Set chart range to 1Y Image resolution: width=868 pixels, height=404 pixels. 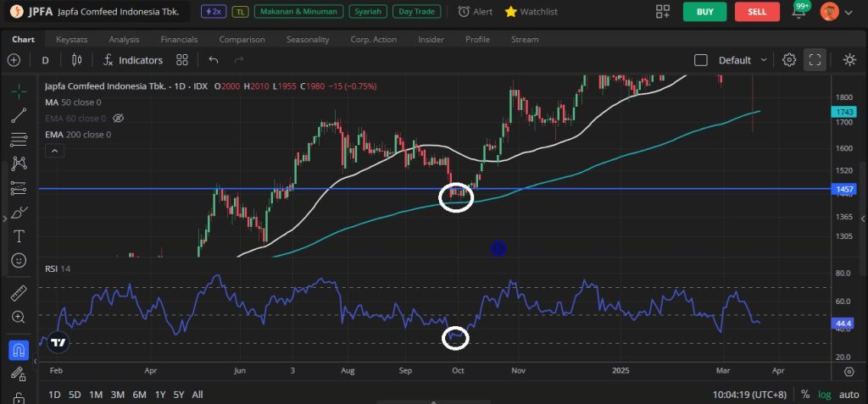click(x=160, y=395)
